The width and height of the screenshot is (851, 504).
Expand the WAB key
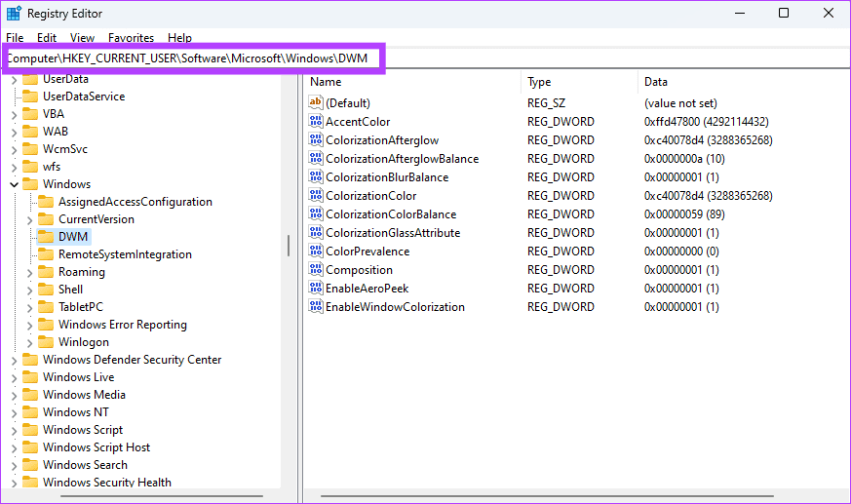14,132
